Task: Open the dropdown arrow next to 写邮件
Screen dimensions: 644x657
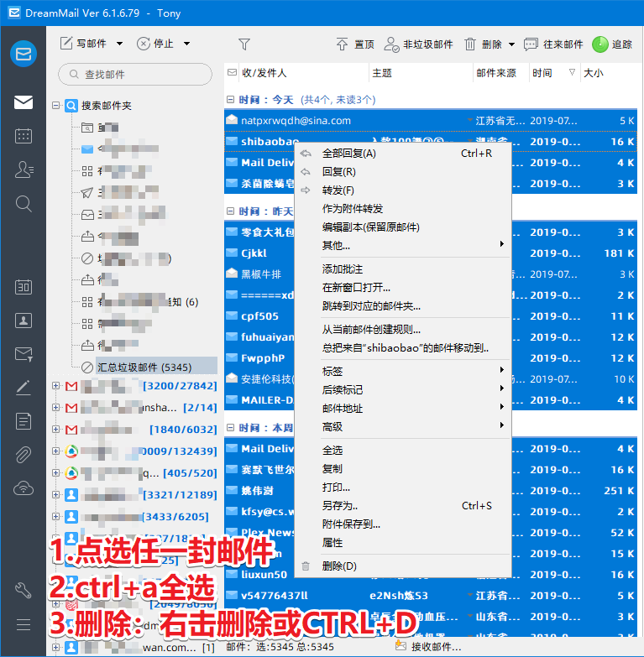Action: coord(119,44)
